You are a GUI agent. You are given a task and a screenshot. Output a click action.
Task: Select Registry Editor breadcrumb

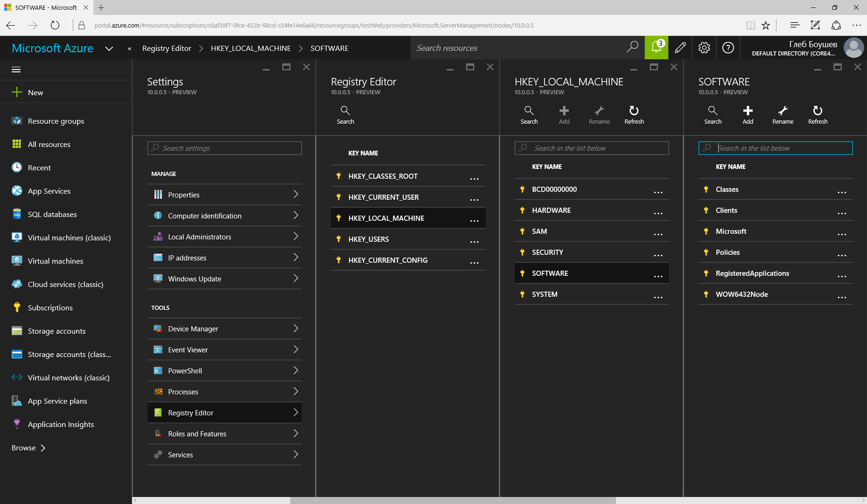[167, 48]
